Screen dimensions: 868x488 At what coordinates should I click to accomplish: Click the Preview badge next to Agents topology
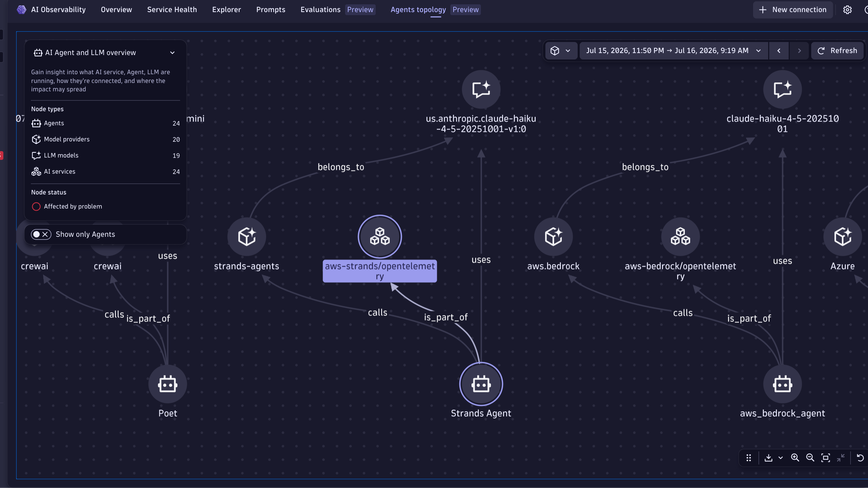465,9
